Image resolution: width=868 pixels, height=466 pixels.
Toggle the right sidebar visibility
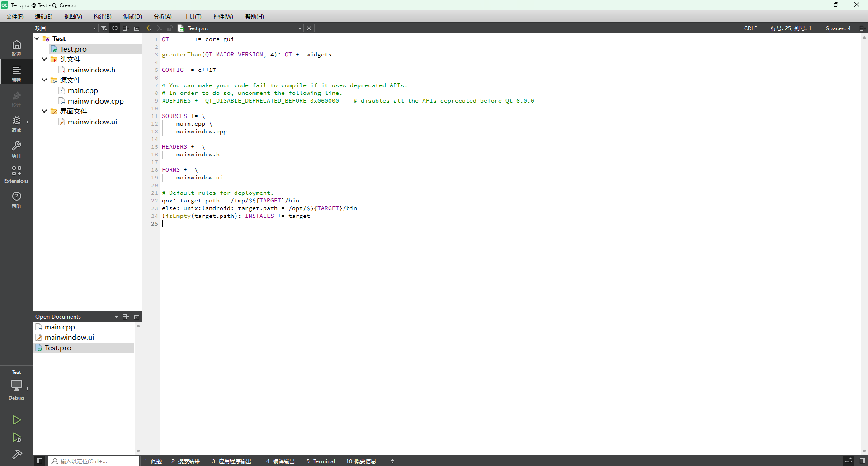point(862,461)
